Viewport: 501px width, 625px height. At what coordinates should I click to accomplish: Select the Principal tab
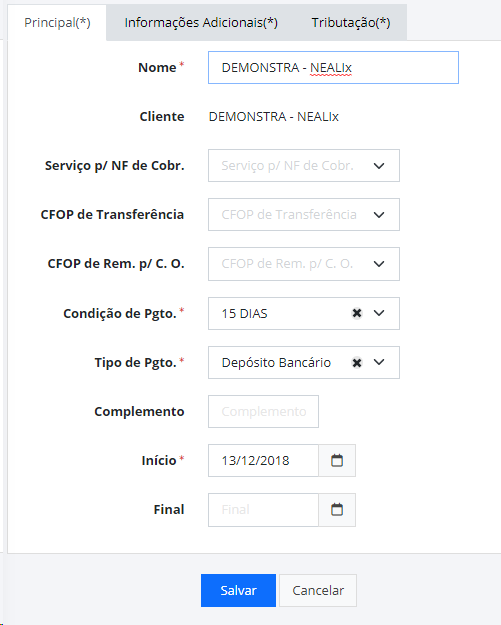(x=57, y=23)
